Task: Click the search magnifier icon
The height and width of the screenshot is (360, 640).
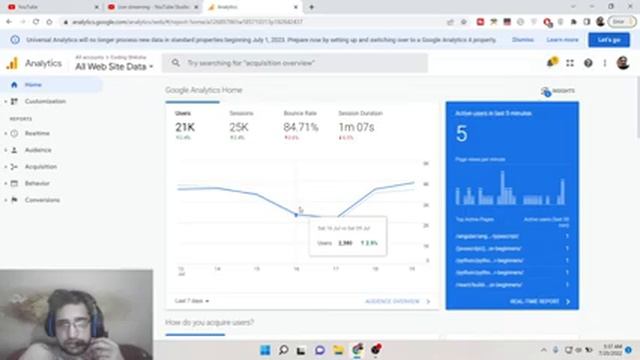Action: point(176,63)
